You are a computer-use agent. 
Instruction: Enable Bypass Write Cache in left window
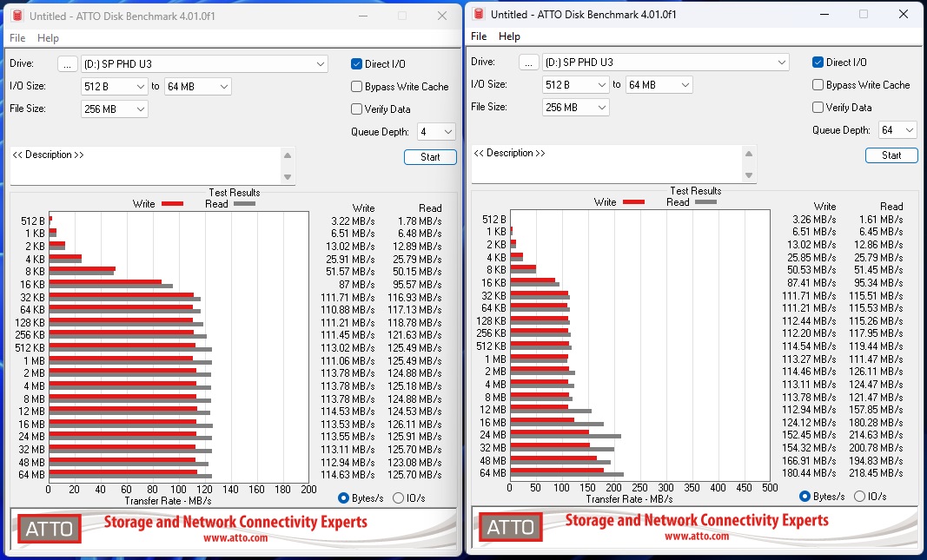point(356,86)
